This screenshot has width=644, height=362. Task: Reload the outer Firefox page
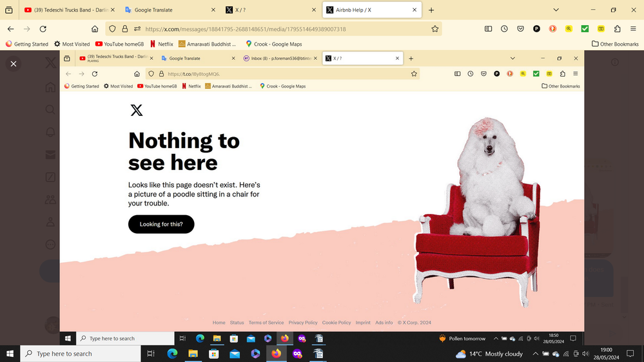[x=43, y=29]
